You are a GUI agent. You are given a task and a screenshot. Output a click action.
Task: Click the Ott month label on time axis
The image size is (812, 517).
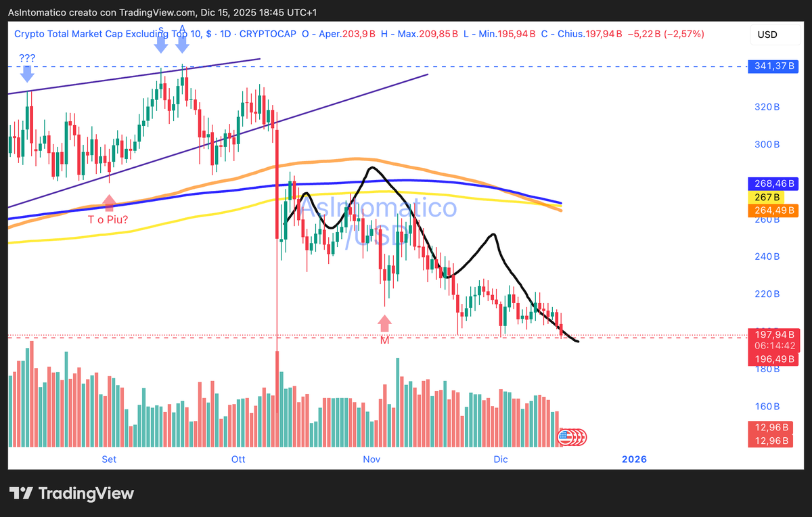(x=238, y=459)
